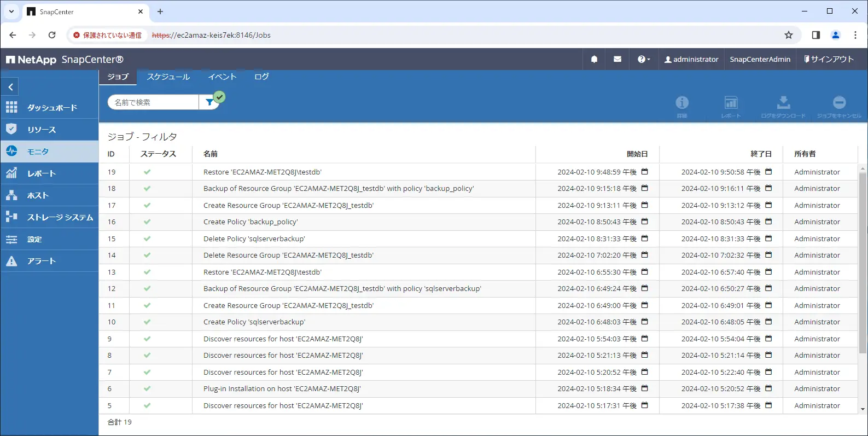
Task: Click the SnapCenterAdmin role link
Action: click(760, 59)
